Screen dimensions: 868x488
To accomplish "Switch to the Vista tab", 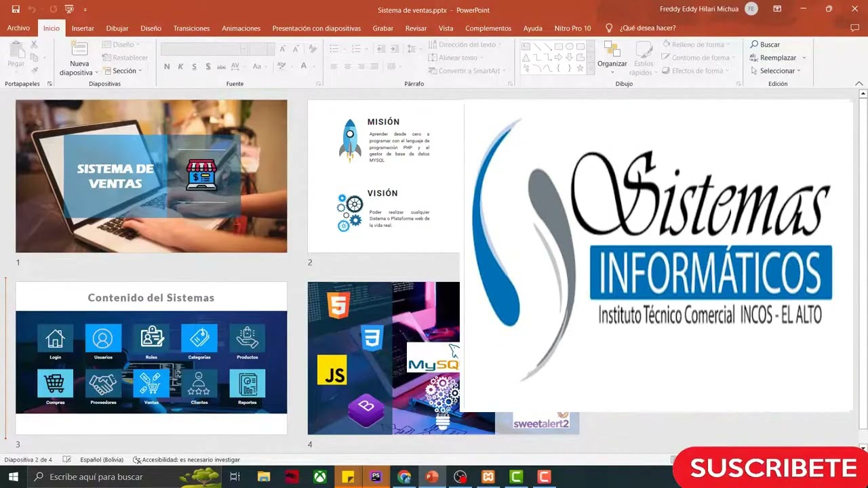I will tap(446, 28).
